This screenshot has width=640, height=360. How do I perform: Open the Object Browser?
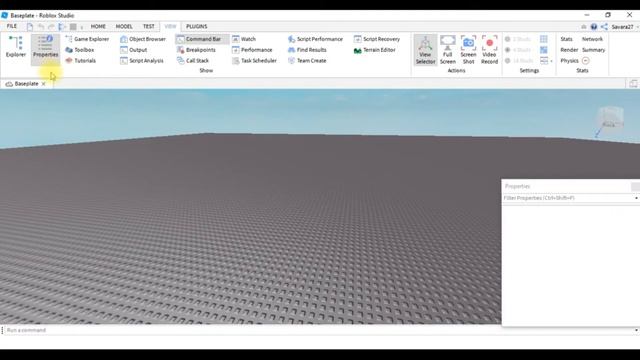(143, 39)
